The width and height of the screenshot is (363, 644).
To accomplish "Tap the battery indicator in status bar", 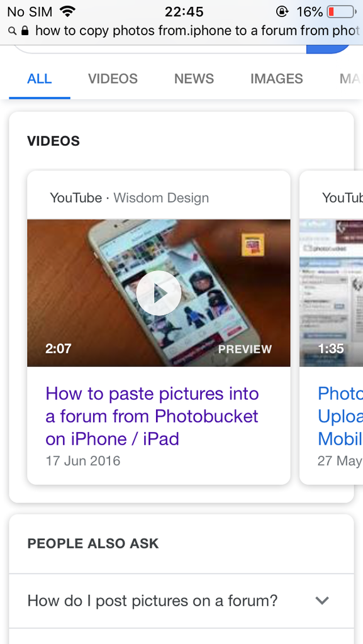I will (x=342, y=12).
